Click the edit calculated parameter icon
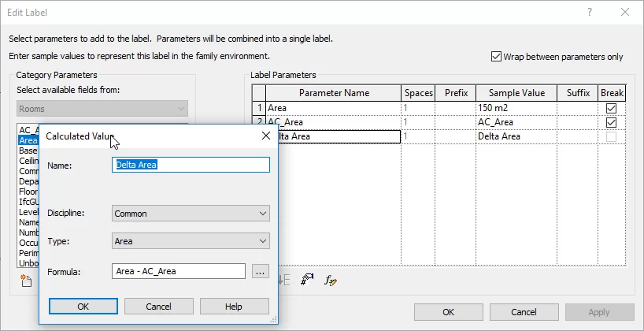Image resolution: width=644 pixels, height=331 pixels. coord(331,281)
